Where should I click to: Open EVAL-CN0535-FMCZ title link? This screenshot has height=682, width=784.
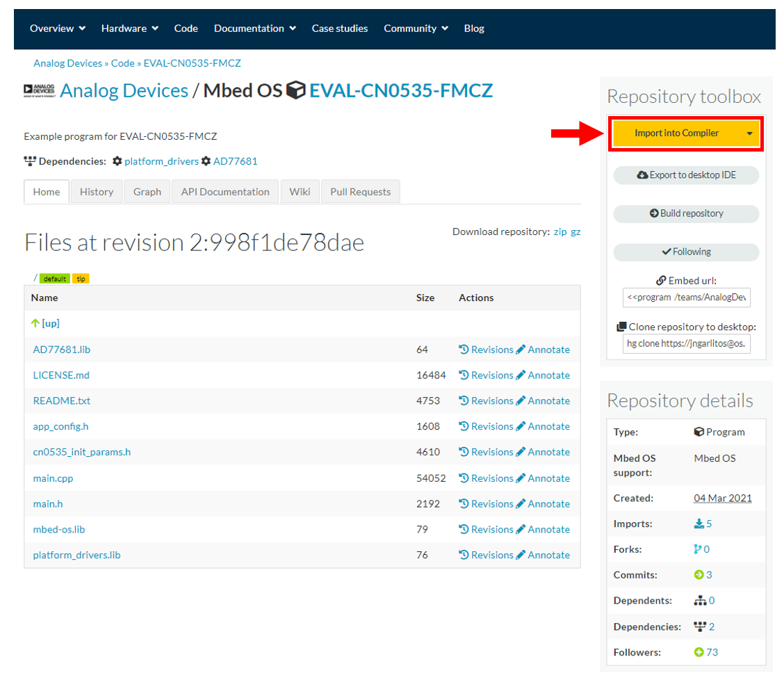[401, 90]
